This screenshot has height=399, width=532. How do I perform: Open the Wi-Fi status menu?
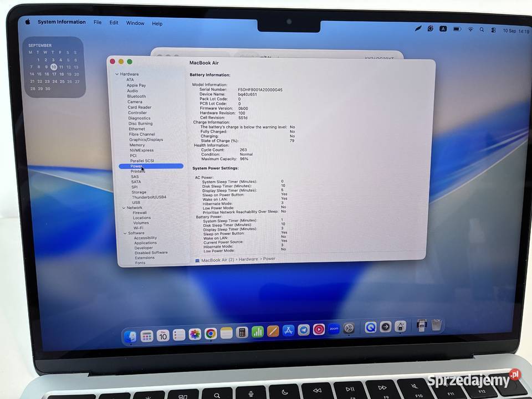(x=470, y=29)
